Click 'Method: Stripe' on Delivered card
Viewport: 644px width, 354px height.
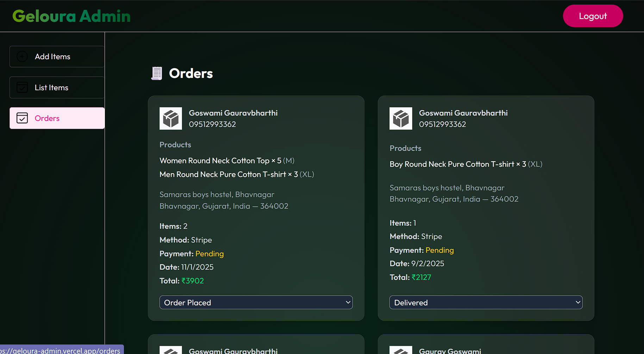pos(416,236)
